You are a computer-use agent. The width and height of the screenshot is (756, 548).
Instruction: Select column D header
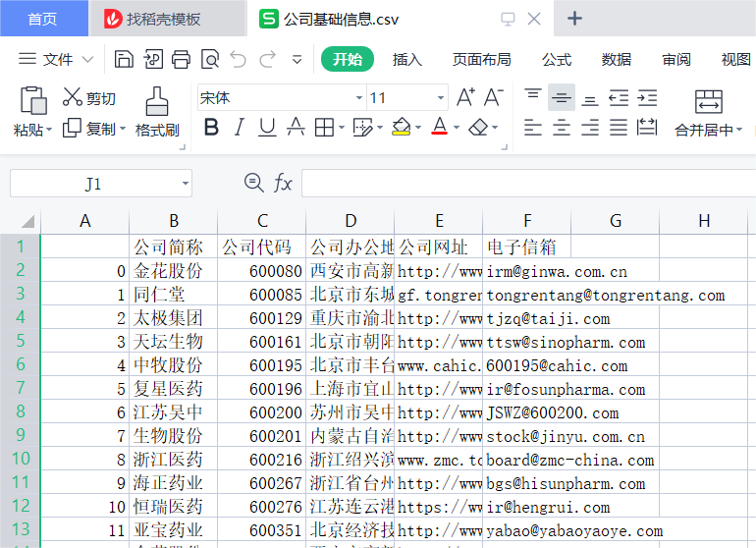click(x=351, y=221)
